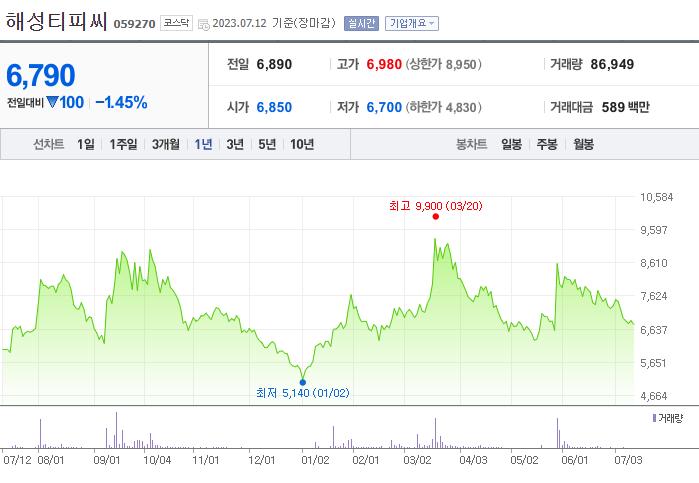This screenshot has height=483, width=699.
Task: Click the down triangle next to 100
Action: 52,103
